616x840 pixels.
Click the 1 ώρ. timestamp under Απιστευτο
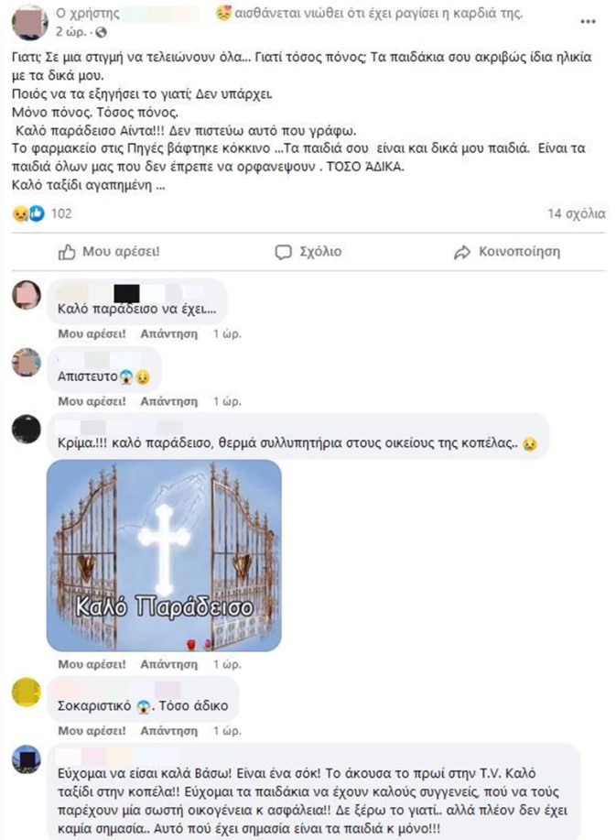point(228,401)
